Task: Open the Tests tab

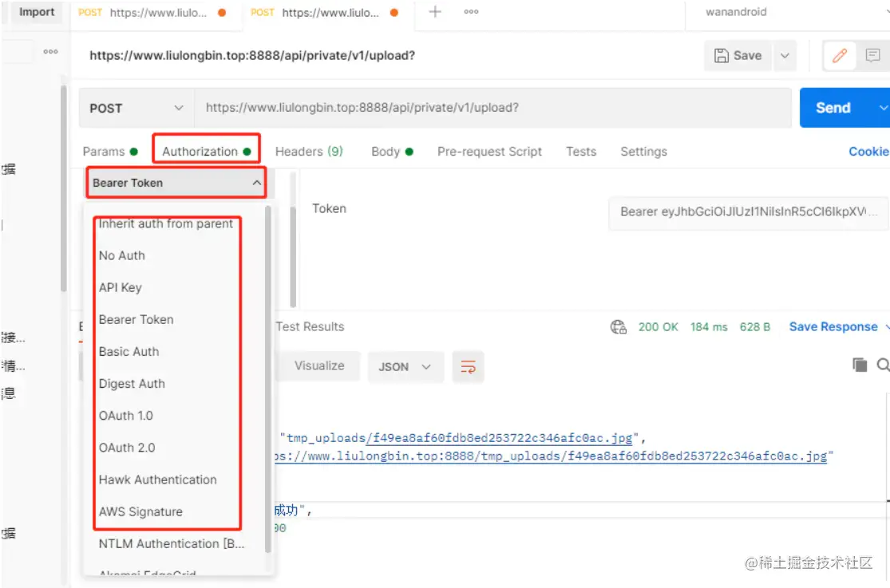Action: (580, 152)
